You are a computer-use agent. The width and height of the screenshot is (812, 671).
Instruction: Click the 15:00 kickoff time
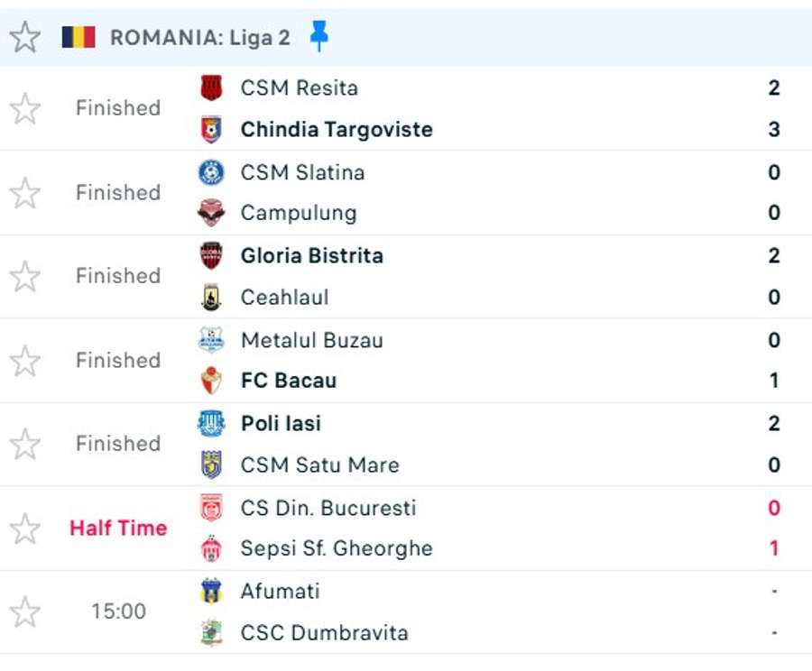pyautogui.click(x=118, y=612)
